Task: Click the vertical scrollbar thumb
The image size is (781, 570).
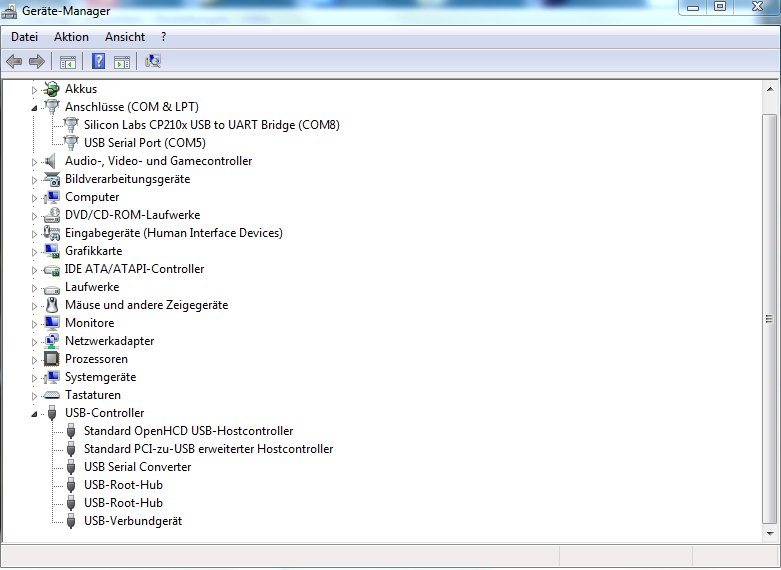Action: coord(770,319)
